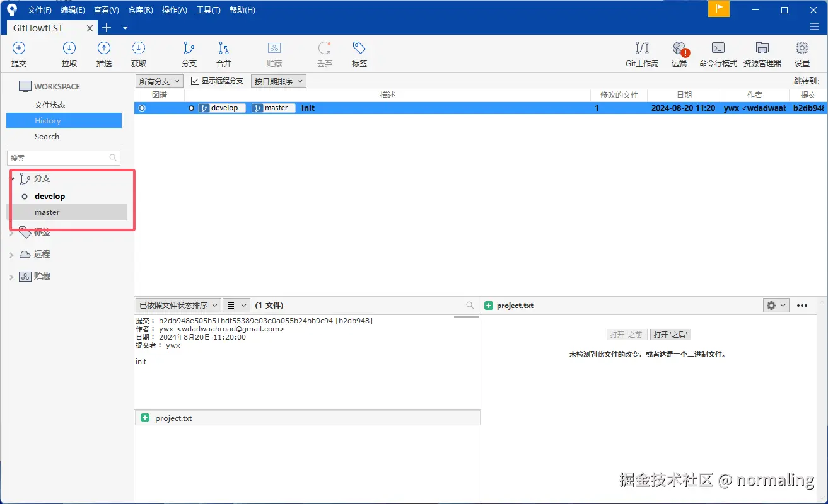Open the View (查看) menu

point(106,10)
